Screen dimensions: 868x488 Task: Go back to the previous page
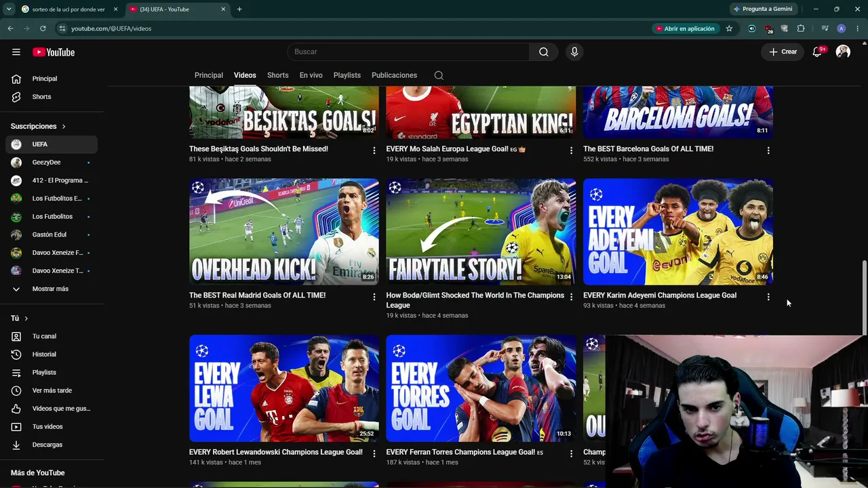pyautogui.click(x=10, y=28)
